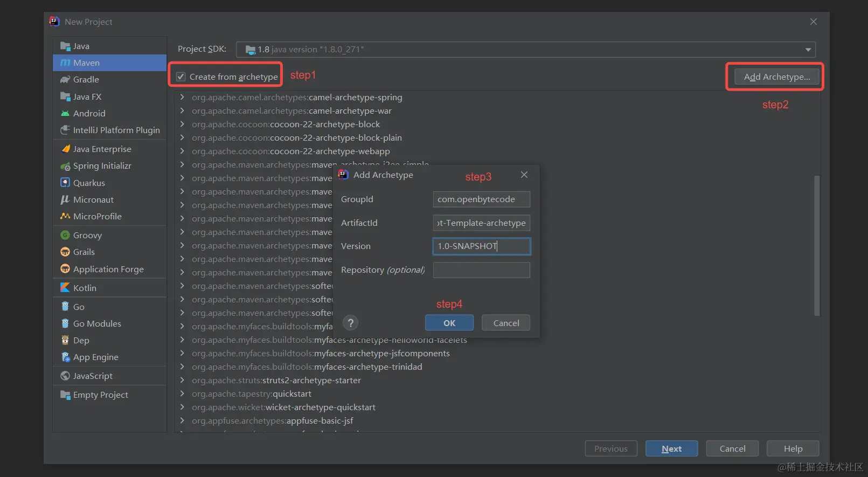Select org.apache.struts:struts2-archetype-starter row text
Viewport: 868px width, 477px height.
tap(276, 380)
